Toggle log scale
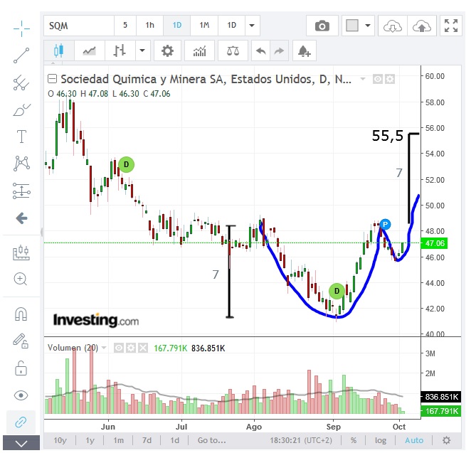This screenshot has width=476, height=453. (381, 440)
